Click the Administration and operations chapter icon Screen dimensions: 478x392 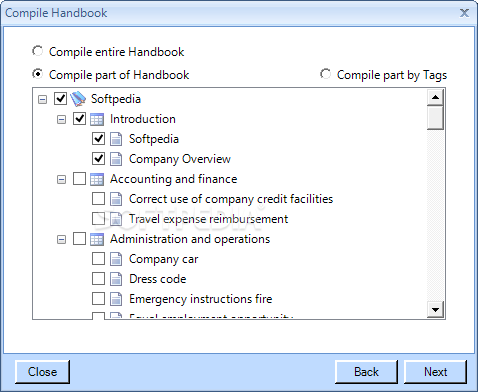97,239
